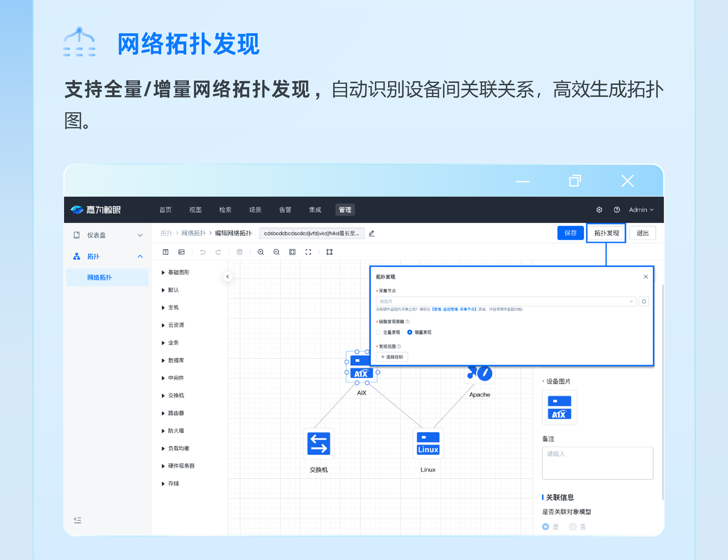Select the 增量发现 radio button
This screenshot has height=560, width=728.
(410, 333)
